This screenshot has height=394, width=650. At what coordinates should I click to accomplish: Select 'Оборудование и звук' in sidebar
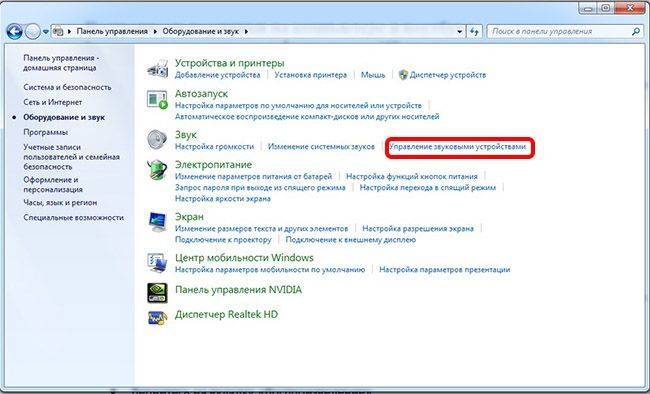tap(64, 117)
